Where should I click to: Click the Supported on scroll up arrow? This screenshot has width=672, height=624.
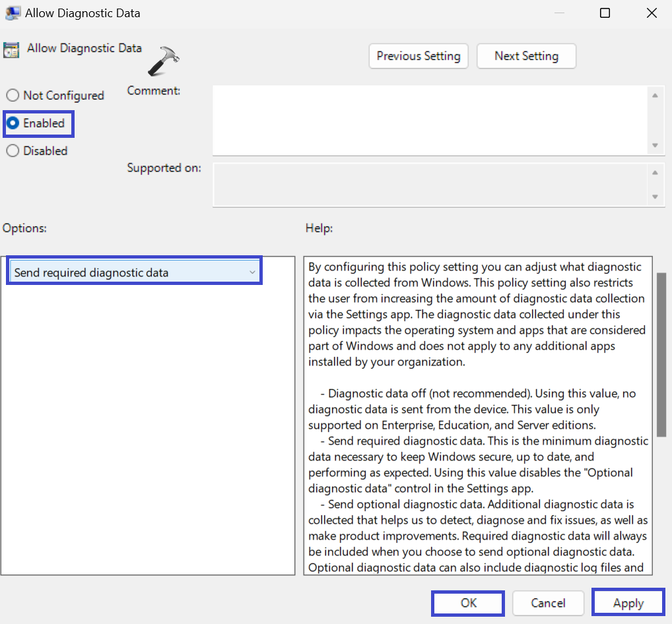click(654, 173)
